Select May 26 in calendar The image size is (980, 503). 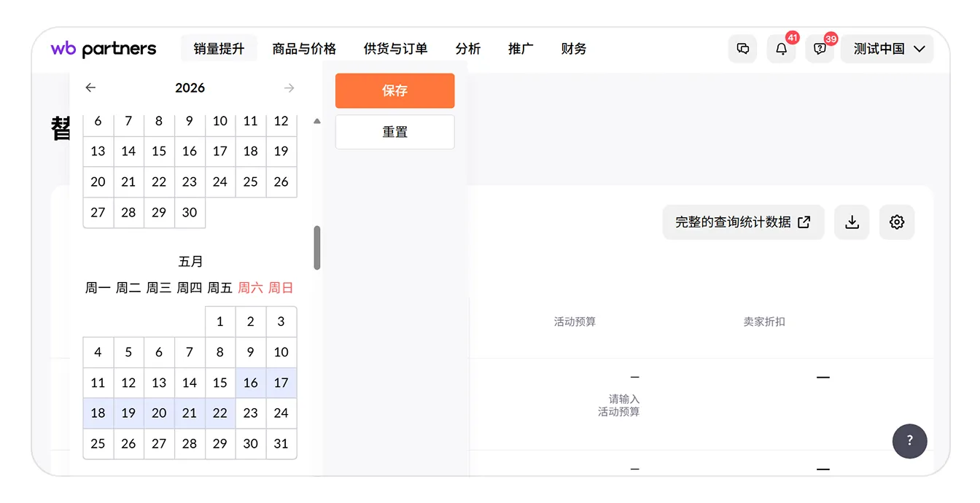pyautogui.click(x=128, y=444)
